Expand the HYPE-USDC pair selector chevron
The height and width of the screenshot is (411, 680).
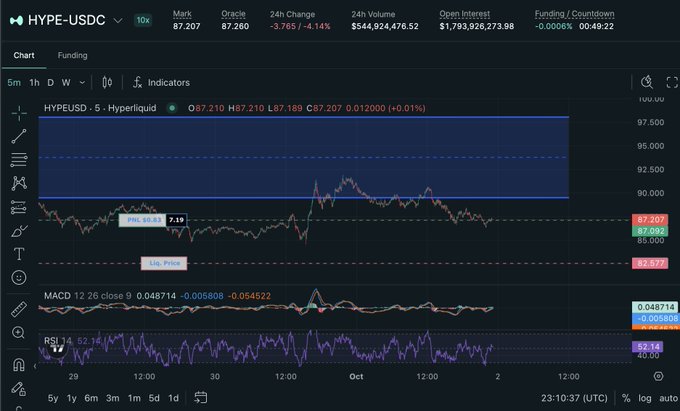[118, 20]
